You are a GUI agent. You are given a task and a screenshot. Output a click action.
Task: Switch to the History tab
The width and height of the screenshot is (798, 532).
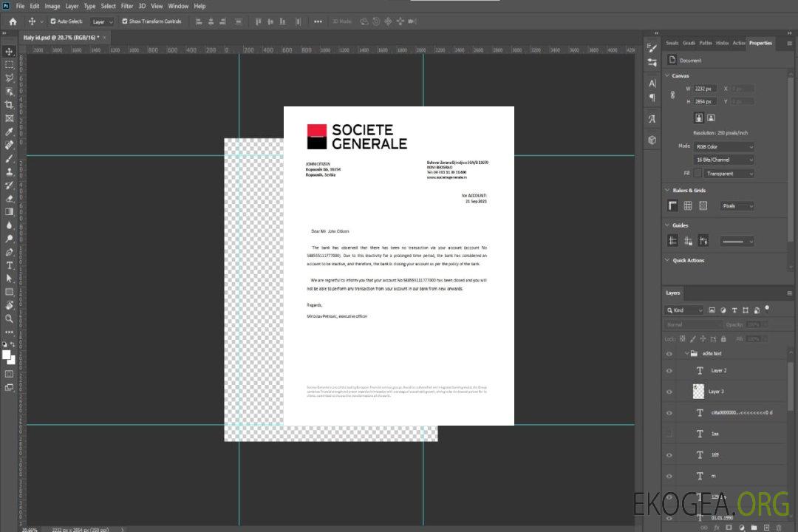[722, 44]
